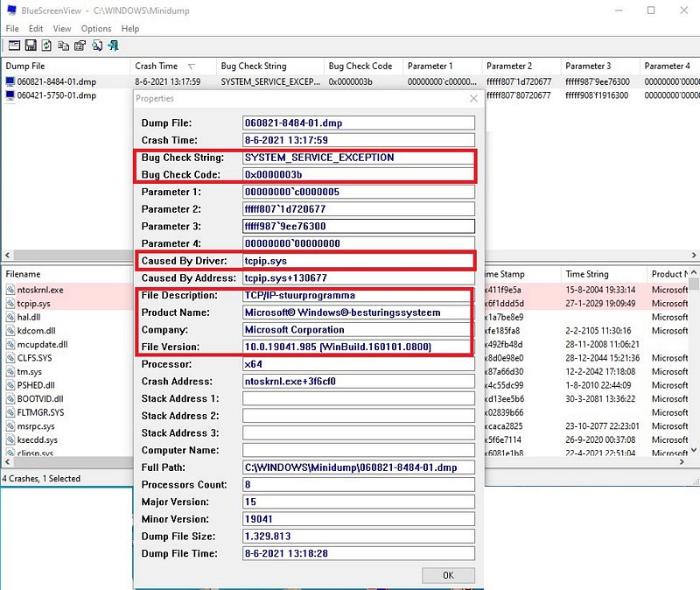Refresh the dump list via toolbar icon
700x590 pixels.
[x=46, y=46]
